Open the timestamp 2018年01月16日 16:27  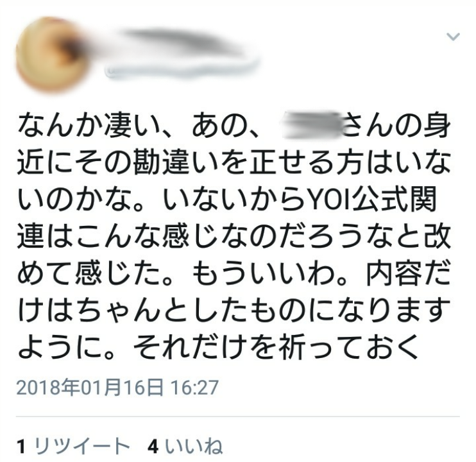tap(117, 388)
